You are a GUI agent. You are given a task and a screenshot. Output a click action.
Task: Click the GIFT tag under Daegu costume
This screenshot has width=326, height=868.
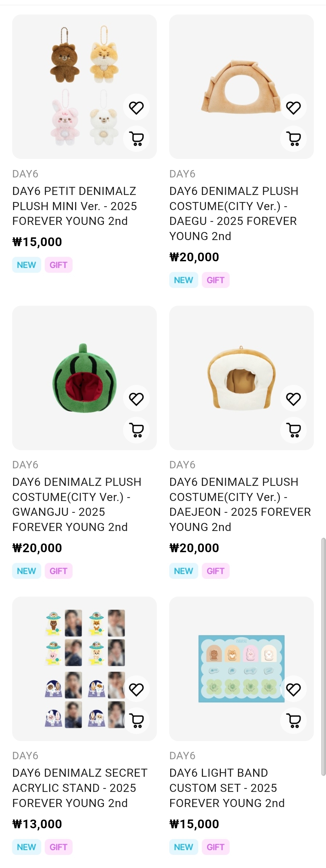tap(215, 280)
